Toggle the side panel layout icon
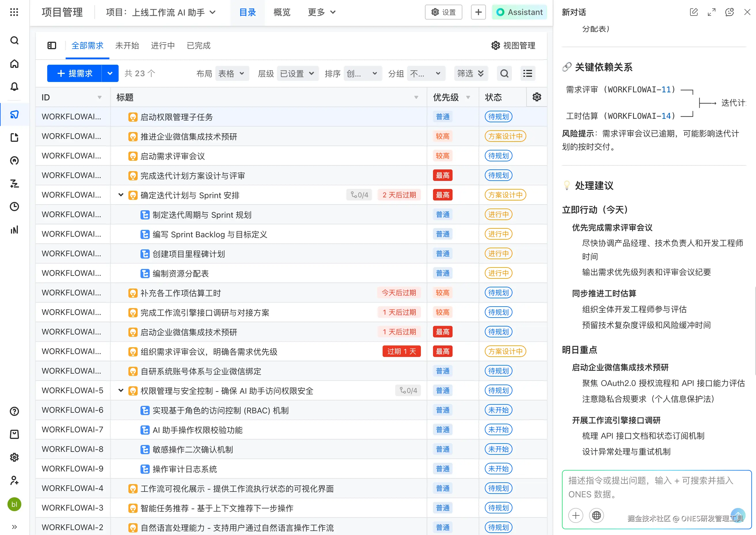This screenshot has height=535, width=756. (52, 45)
